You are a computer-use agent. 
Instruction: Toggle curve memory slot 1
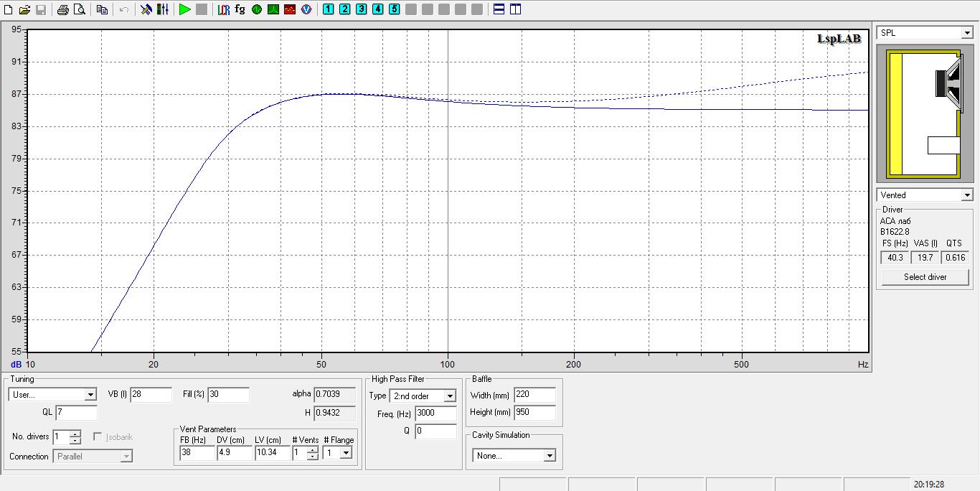tap(328, 9)
